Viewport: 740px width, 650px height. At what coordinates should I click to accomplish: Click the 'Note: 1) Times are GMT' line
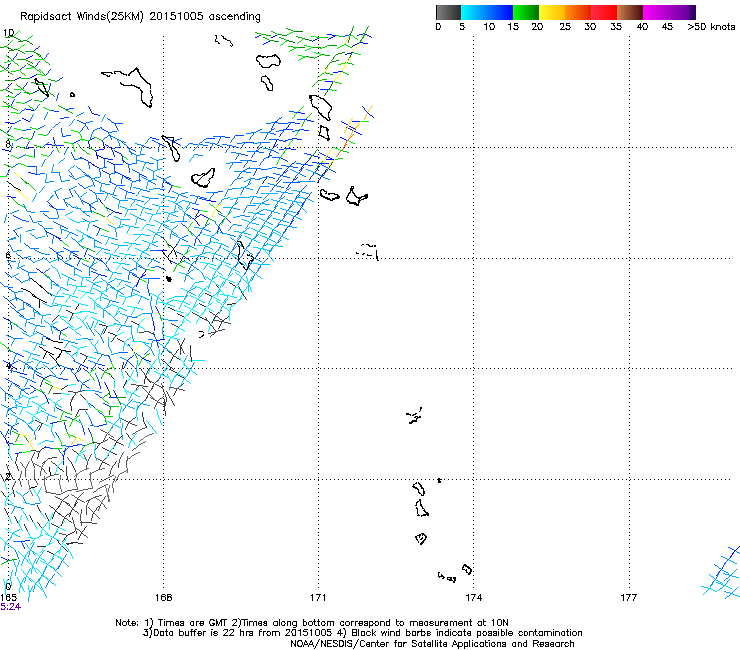[x=312, y=623]
